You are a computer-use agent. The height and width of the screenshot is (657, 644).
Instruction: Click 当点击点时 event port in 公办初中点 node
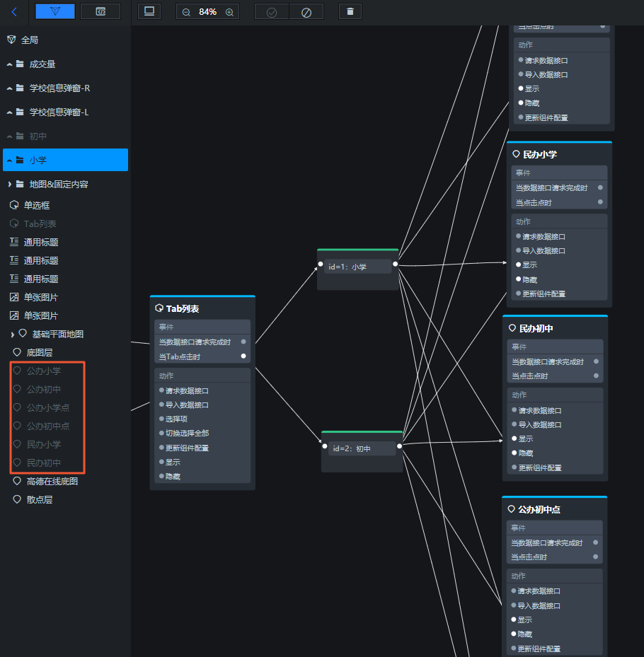coord(595,557)
